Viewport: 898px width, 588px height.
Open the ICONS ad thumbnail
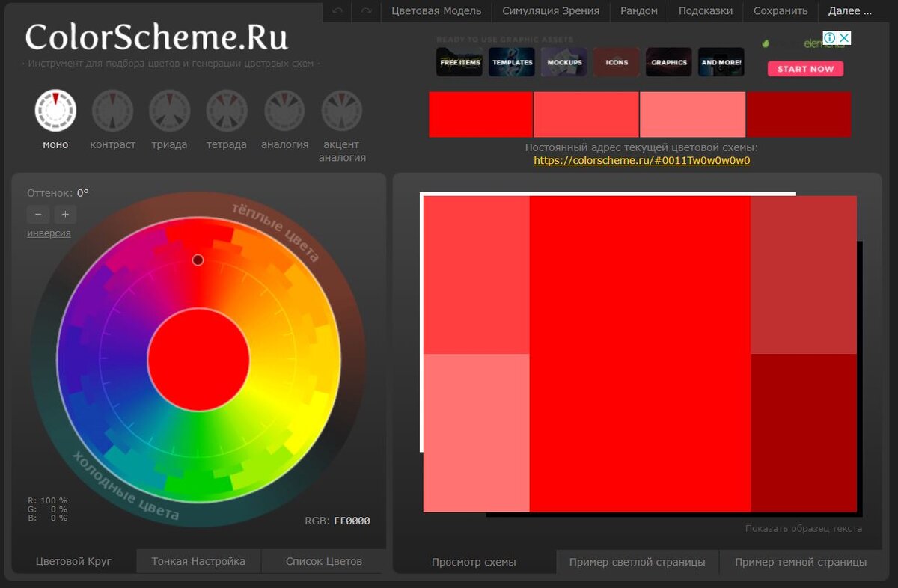click(617, 62)
